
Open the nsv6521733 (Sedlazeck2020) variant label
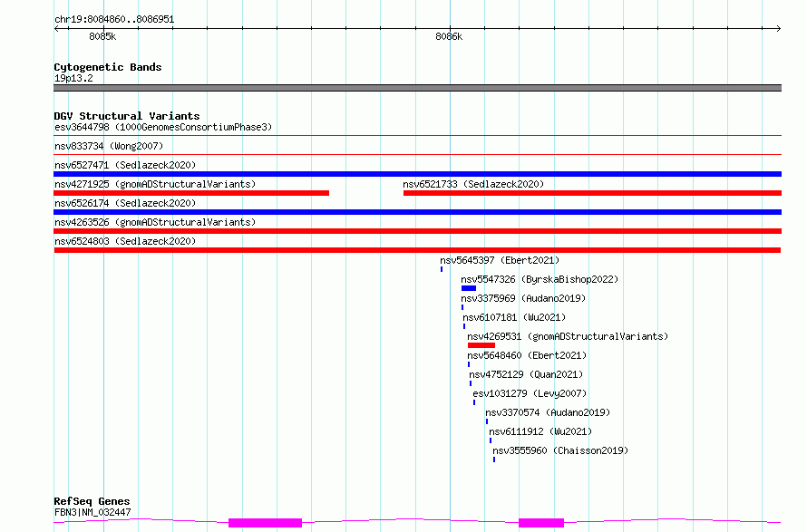[x=473, y=184]
